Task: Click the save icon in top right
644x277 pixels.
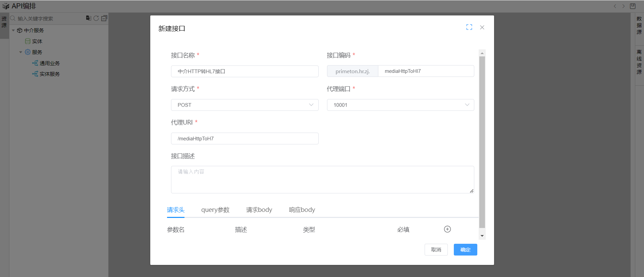Action: pyautogui.click(x=633, y=6)
